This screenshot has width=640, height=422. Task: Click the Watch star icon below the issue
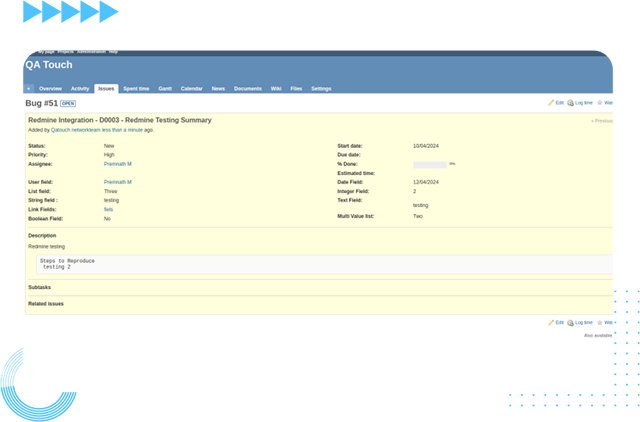600,323
